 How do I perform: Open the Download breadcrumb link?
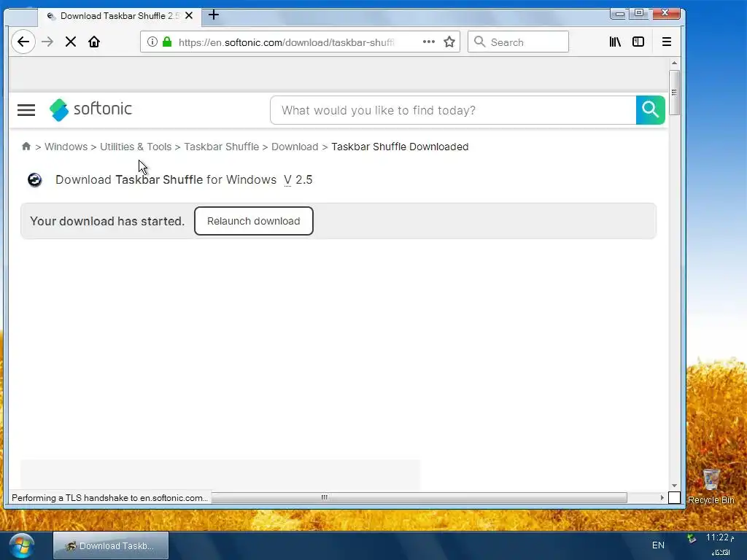tap(295, 147)
